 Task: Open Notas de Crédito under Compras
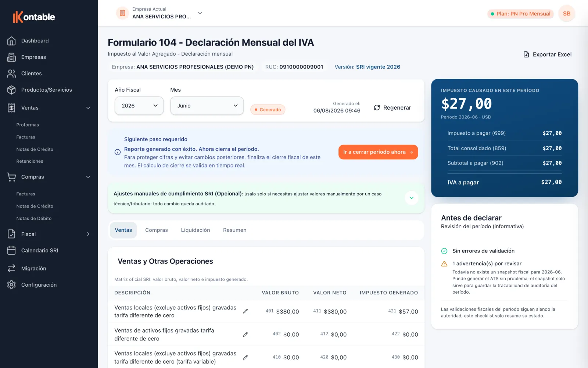coord(35,206)
